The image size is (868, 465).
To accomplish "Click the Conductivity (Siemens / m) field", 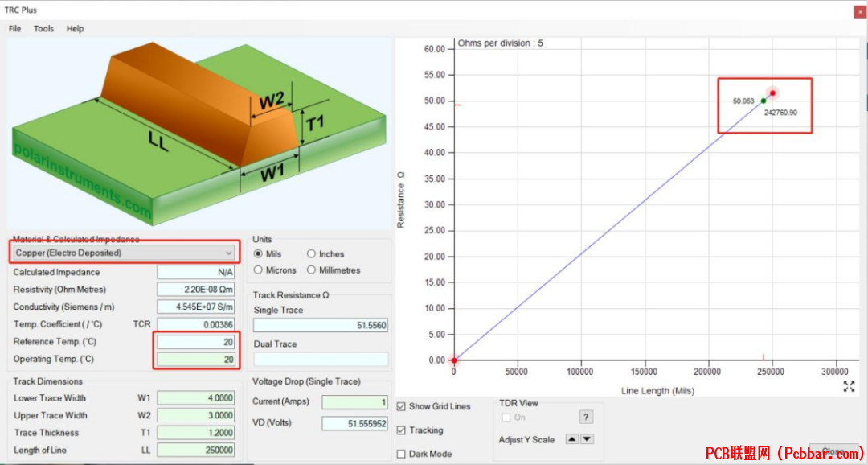I will tap(195, 307).
